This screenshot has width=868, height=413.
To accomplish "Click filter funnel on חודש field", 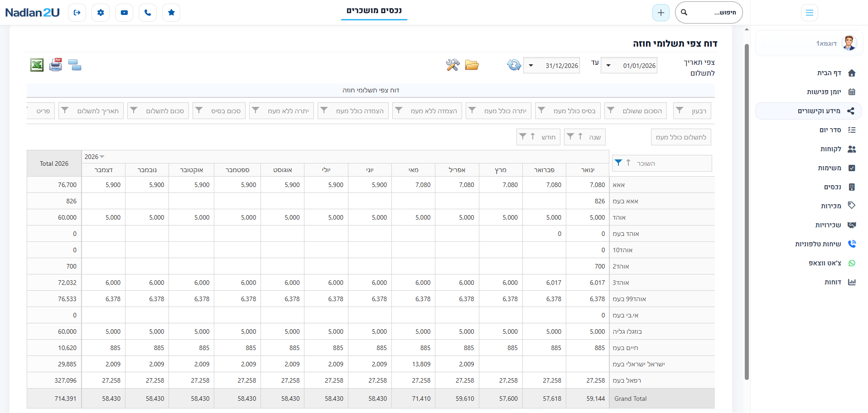I will pyautogui.click(x=523, y=136).
